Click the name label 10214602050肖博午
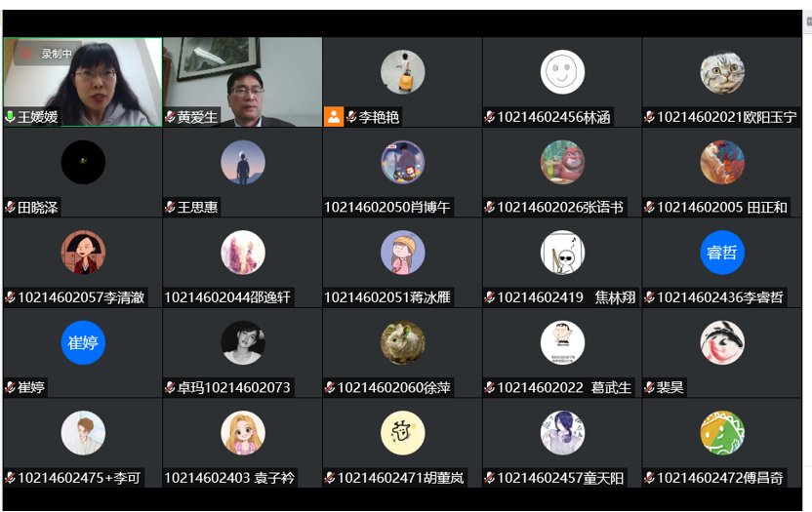 tap(387, 208)
